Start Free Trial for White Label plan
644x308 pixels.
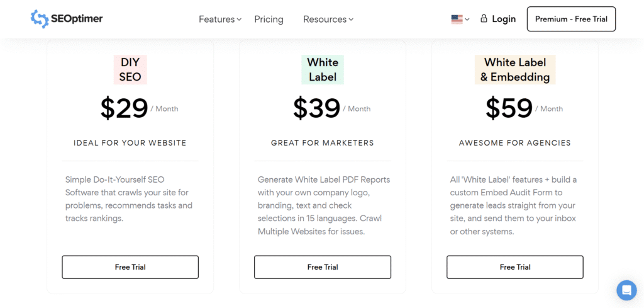(323, 267)
